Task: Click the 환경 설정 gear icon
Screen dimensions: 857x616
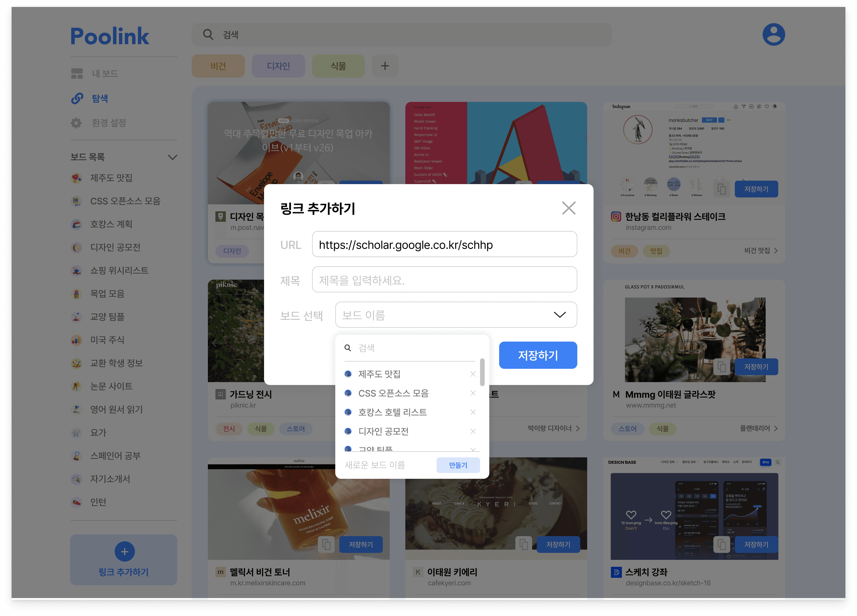Action: [x=76, y=123]
